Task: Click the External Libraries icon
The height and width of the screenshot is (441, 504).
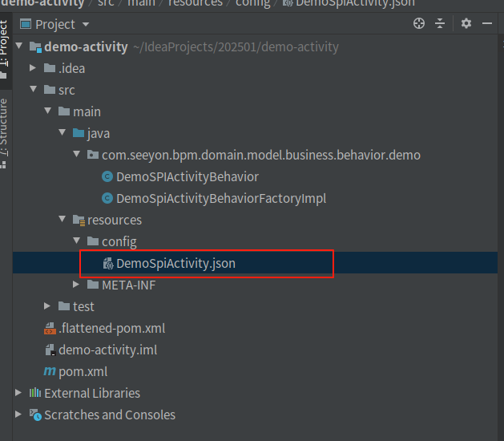Action: point(35,393)
